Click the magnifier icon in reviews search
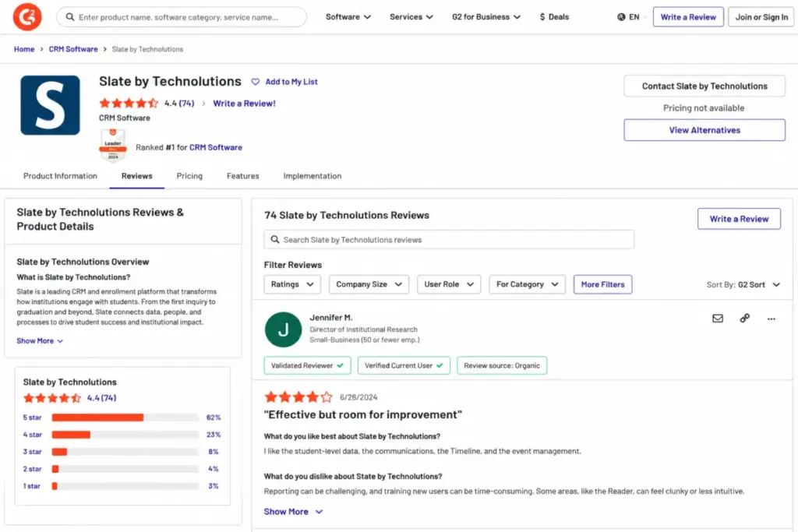This screenshot has height=532, width=798. tap(275, 240)
